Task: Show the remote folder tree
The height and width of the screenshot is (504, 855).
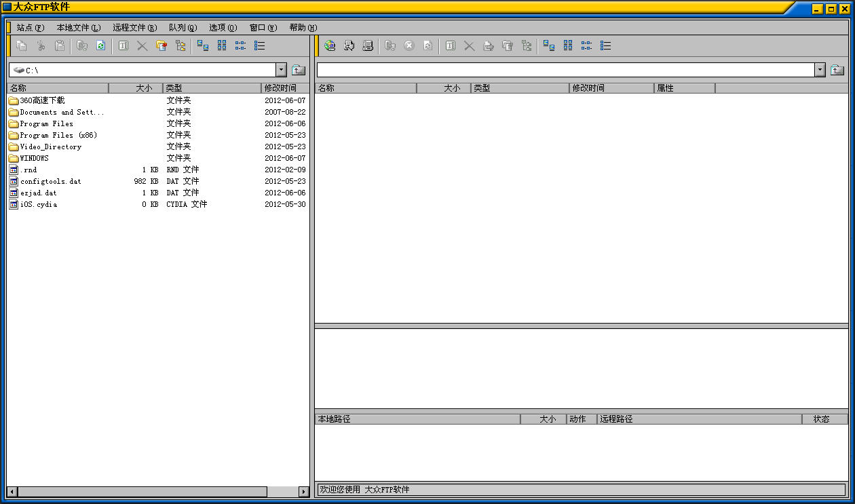Action: tap(526, 45)
